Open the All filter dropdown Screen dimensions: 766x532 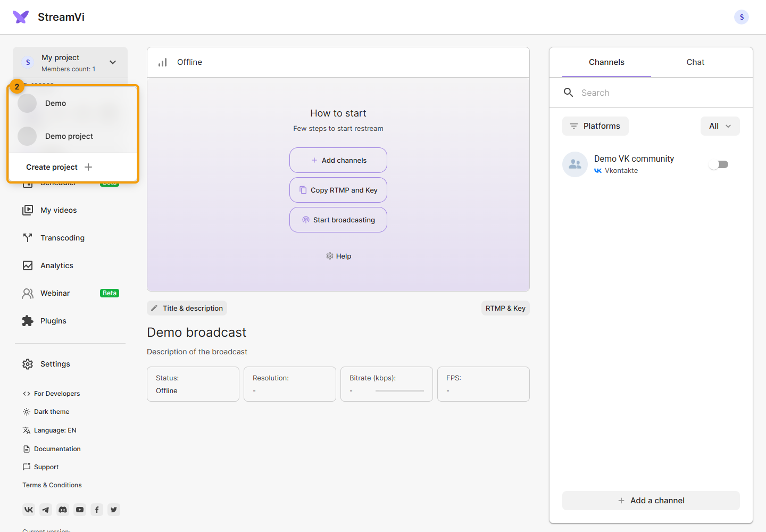click(x=720, y=126)
